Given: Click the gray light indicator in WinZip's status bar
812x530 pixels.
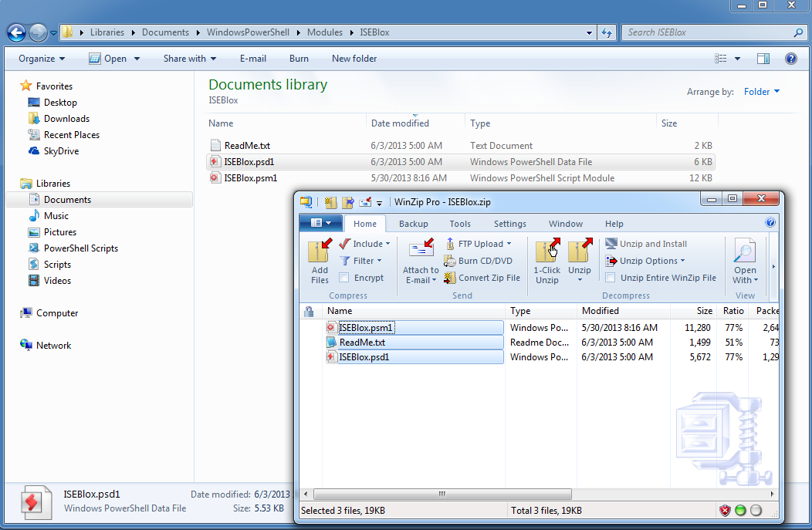Looking at the screenshot, I should pyautogui.click(x=756, y=511).
